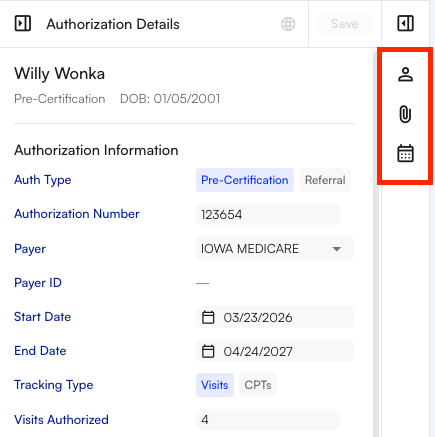435x437 pixels.
Task: Click the Payer ID label
Action: [38, 283]
